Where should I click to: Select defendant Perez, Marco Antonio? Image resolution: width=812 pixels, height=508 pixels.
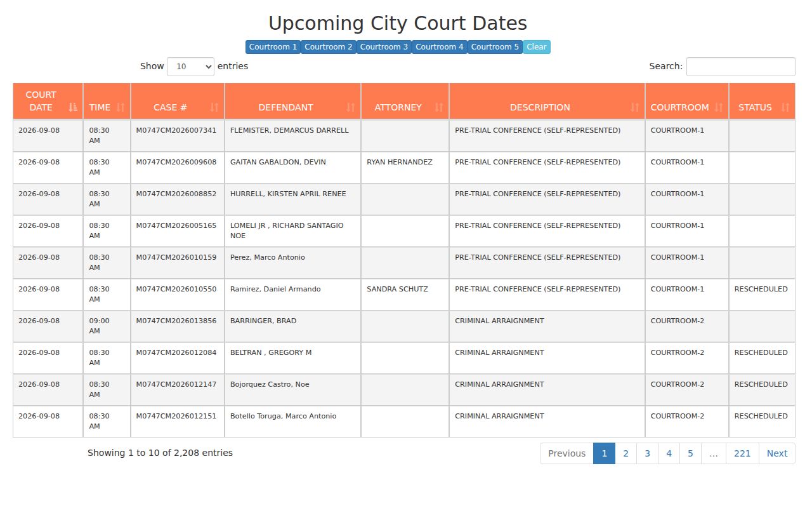(268, 257)
